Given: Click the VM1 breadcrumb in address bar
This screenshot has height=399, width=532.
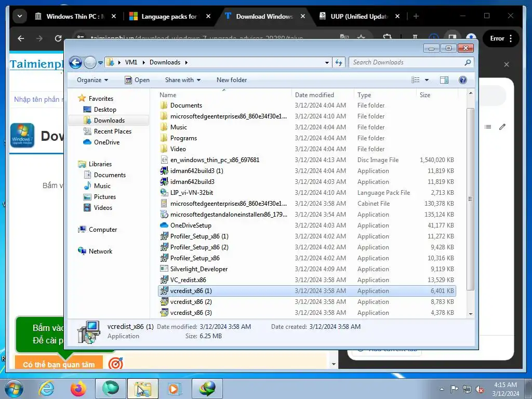Looking at the screenshot, I should click(131, 62).
